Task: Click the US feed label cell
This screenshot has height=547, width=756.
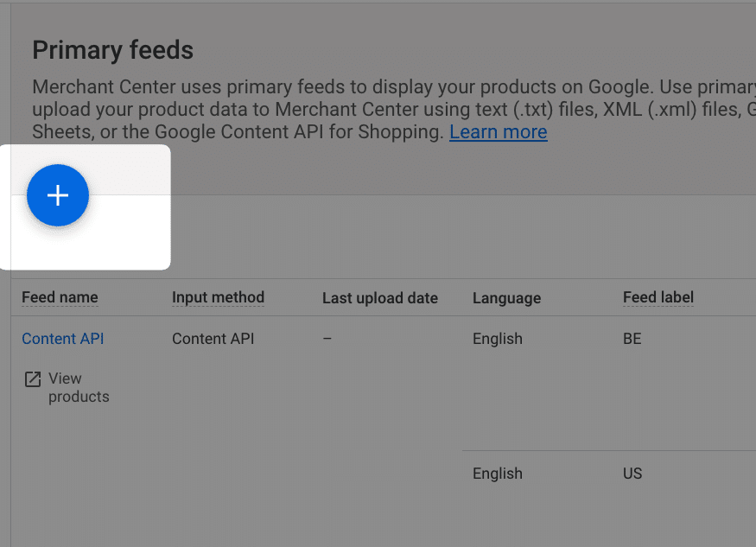Action: [632, 474]
